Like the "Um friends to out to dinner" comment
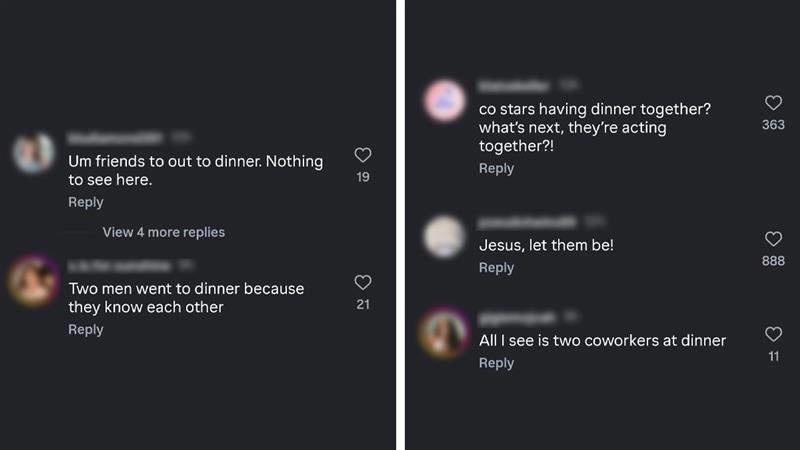This screenshot has height=450, width=800. pos(363,155)
